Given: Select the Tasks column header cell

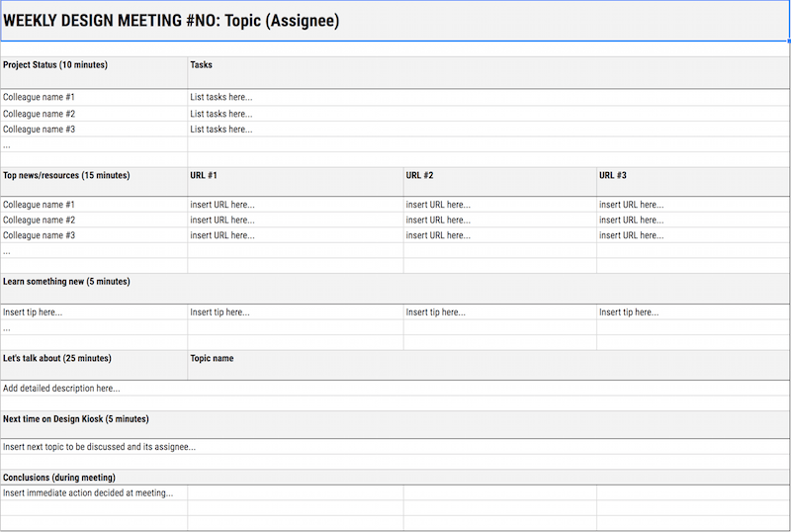Looking at the screenshot, I should tap(201, 65).
